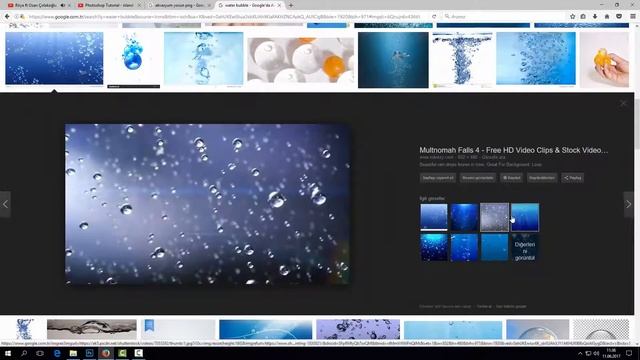Show hidden system tray icons
Image resolution: width=640 pixels, height=360 pixels.
pyautogui.click(x=580, y=353)
